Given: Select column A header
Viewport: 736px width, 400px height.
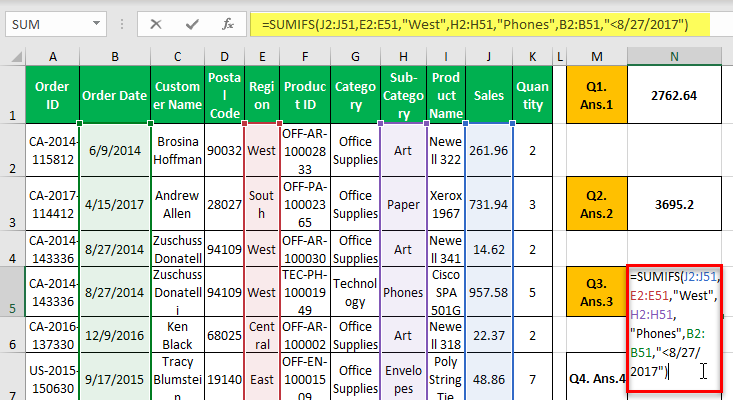Looking at the screenshot, I should [53, 57].
